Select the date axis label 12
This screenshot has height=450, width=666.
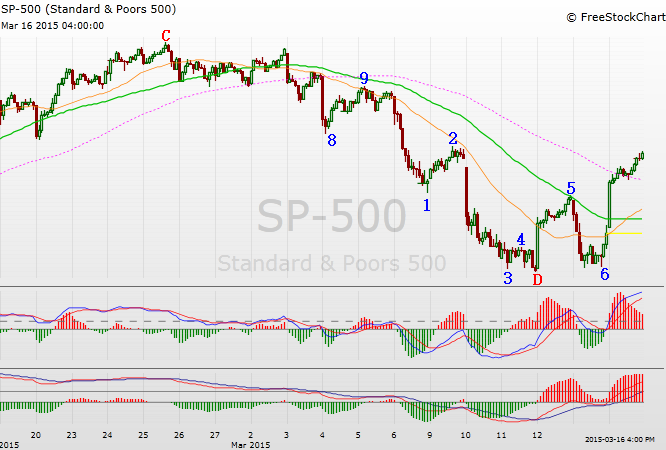click(537, 435)
